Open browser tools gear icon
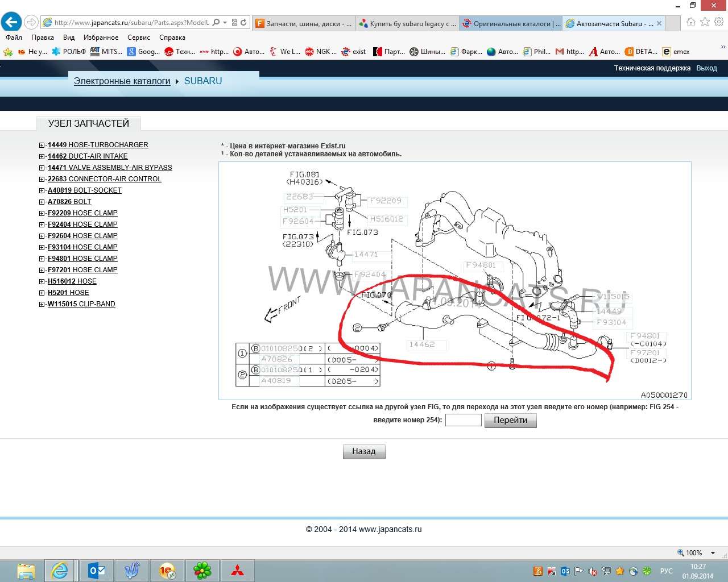728x582 pixels. (719, 22)
